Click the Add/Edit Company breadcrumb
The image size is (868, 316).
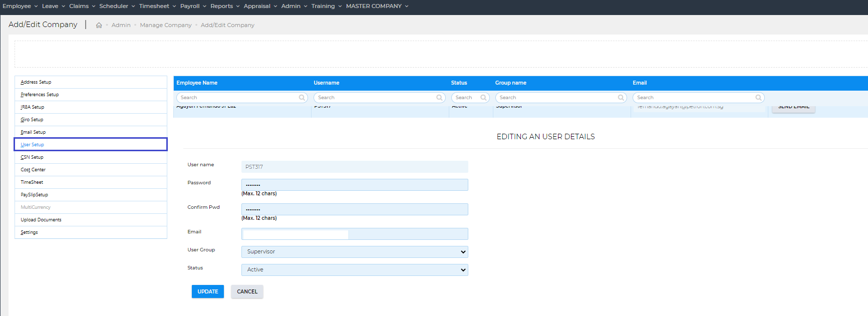tap(227, 25)
